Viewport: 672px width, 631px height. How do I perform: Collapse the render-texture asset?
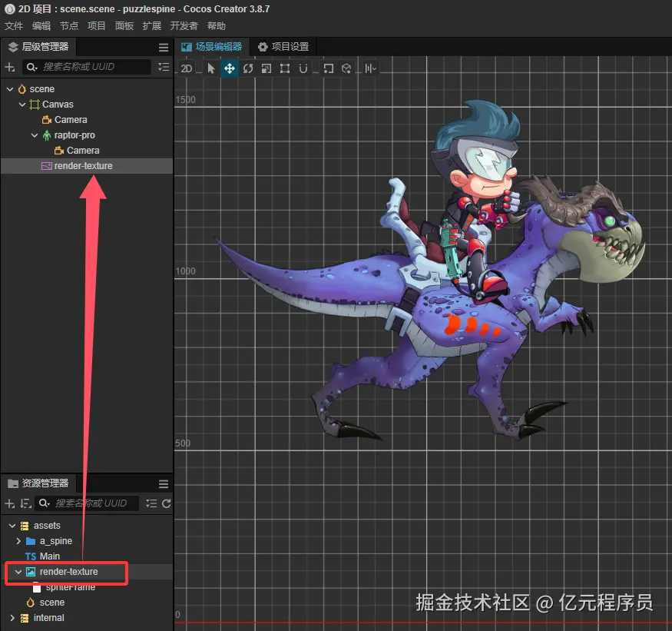click(18, 573)
